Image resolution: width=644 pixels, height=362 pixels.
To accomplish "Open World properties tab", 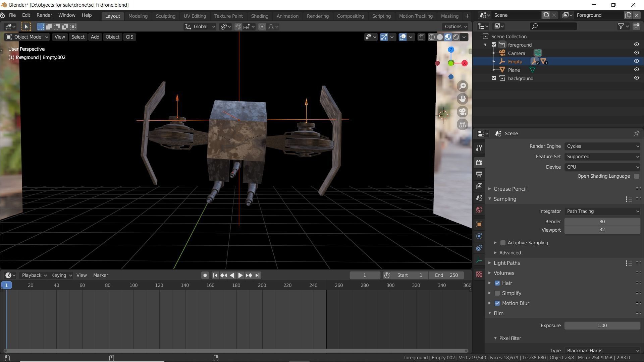I will pos(479,210).
